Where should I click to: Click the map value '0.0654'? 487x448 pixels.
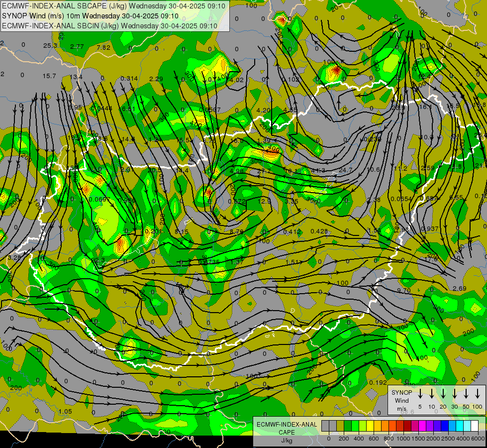pyautogui.click(x=401, y=199)
